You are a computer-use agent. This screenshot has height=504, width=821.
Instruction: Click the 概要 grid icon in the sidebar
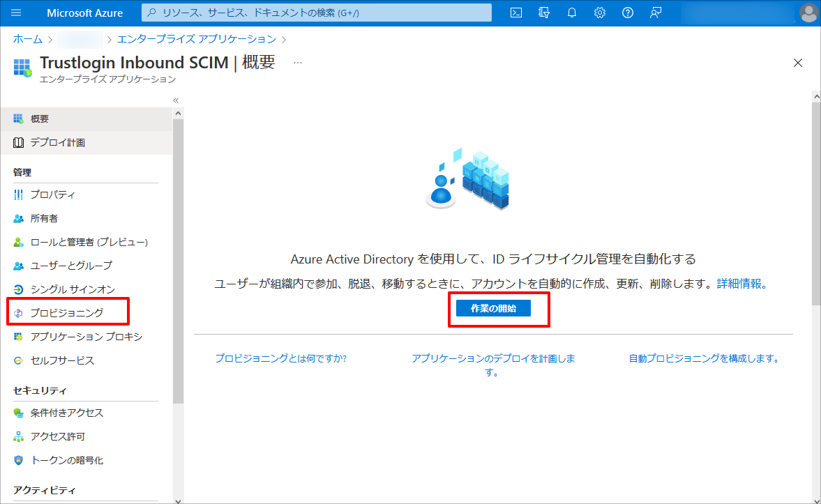[x=18, y=119]
